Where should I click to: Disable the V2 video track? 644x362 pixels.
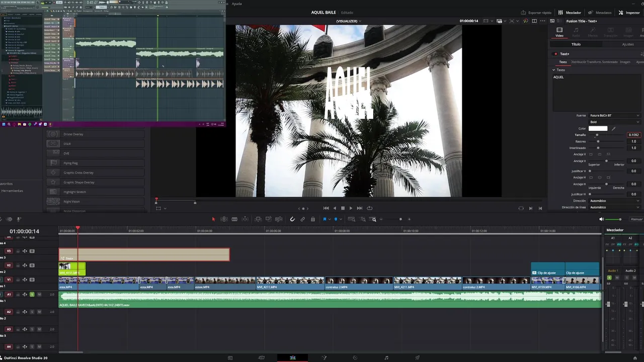point(32,265)
